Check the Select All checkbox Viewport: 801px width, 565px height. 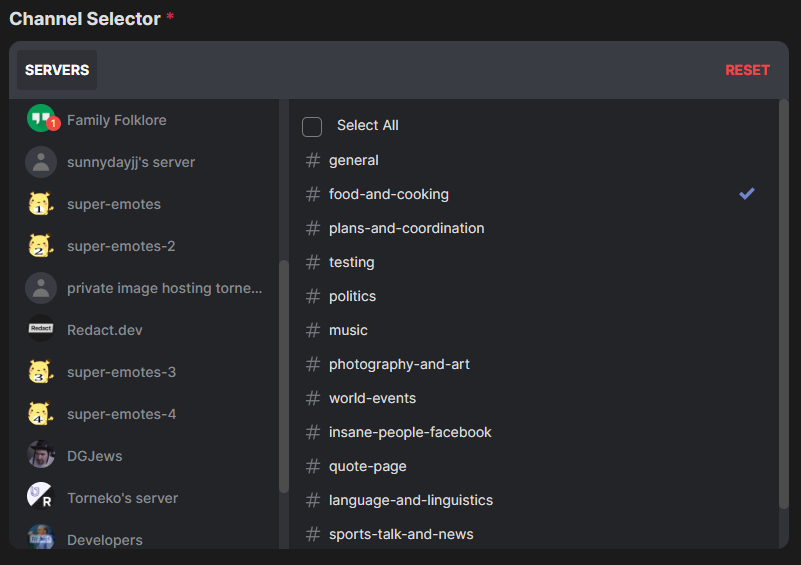click(312, 126)
